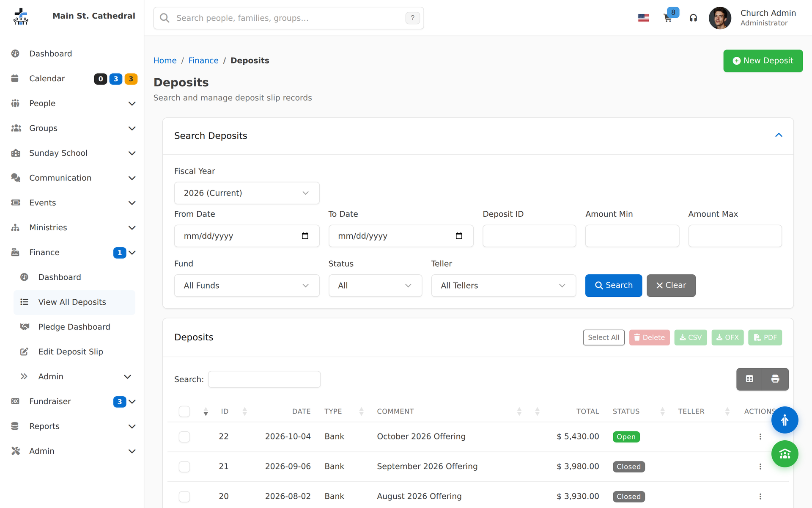Click the Church Admin profile avatar
Screen dimensions: 812x508
pos(720,18)
